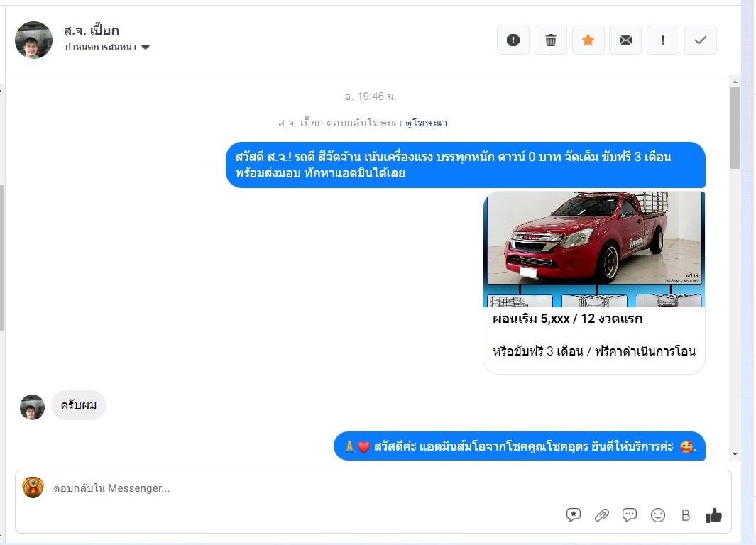Image resolution: width=756 pixels, height=545 pixels.
Task: Click the chat scrollbar down arrow
Action: [x=735, y=454]
